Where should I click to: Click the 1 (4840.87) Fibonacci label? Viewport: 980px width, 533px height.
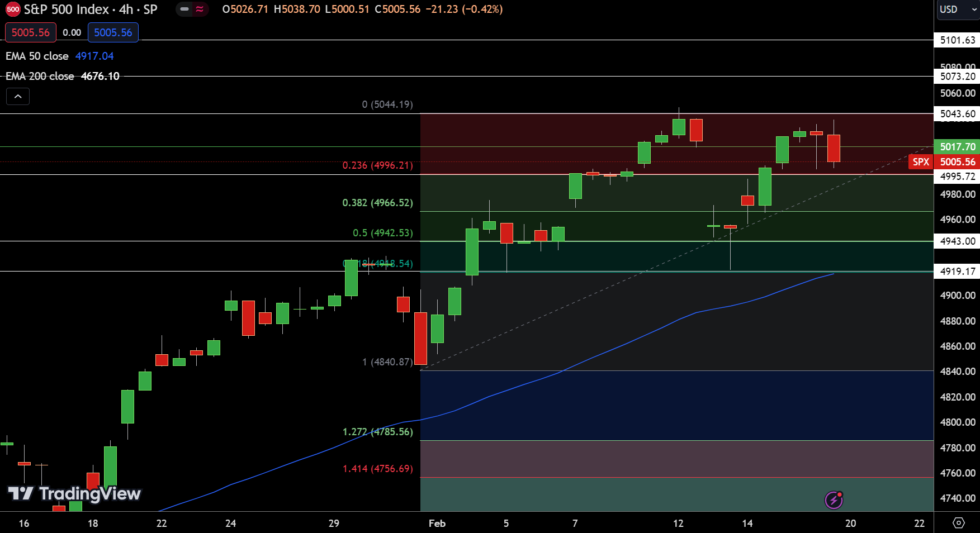pyautogui.click(x=387, y=362)
